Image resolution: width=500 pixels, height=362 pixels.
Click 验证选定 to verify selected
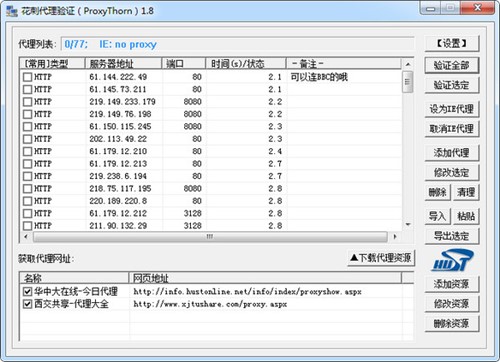(452, 85)
